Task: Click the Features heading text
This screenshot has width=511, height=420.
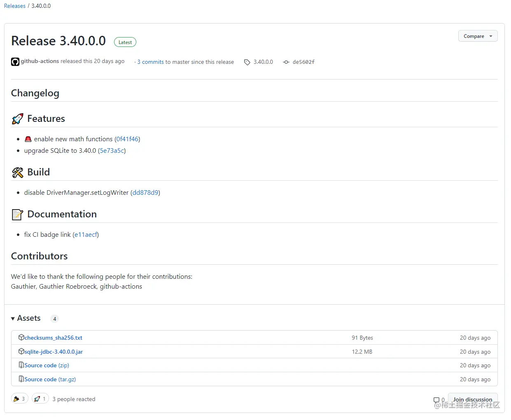Action: click(46, 119)
